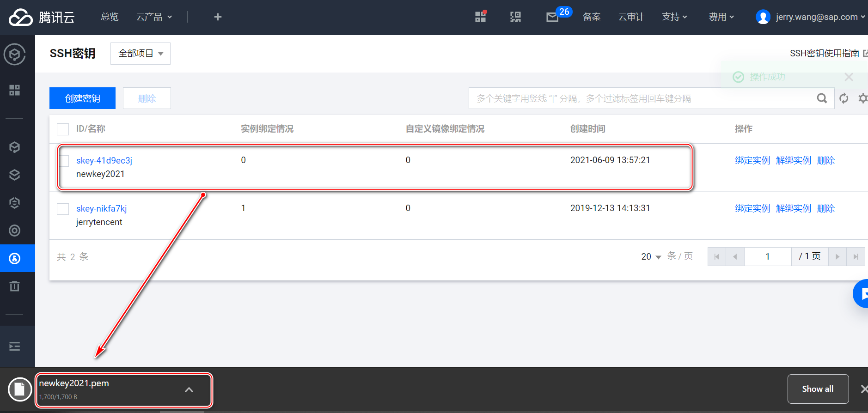Expand the sidebar menu toggle icon
Image resolution: width=868 pixels, height=413 pixels.
[15, 346]
